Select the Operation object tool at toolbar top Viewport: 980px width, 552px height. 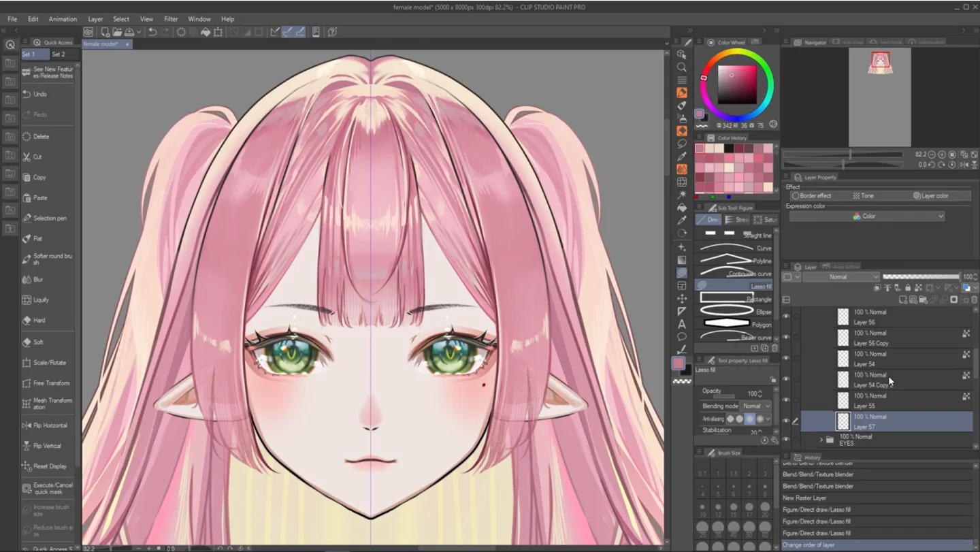tap(682, 54)
